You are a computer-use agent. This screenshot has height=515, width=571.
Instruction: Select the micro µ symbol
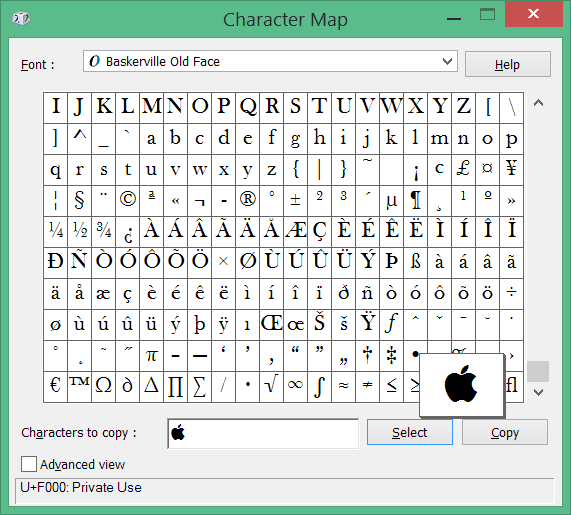click(x=391, y=200)
